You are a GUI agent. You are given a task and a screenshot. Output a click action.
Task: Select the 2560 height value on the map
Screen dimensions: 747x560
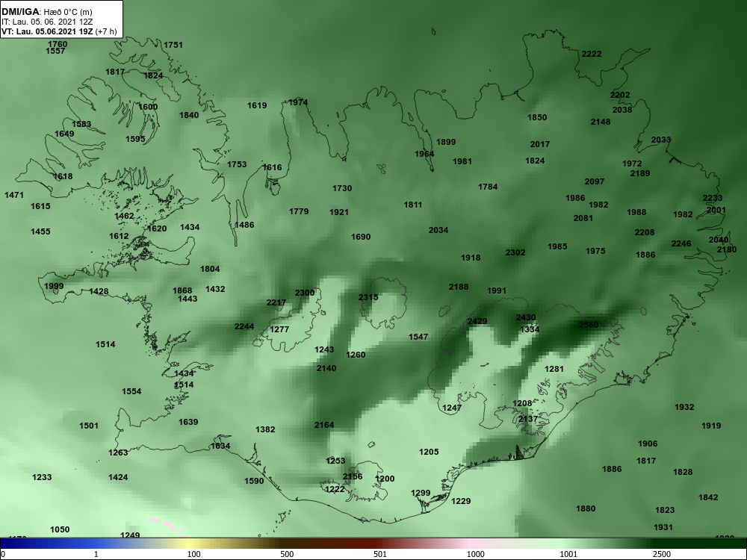589,325
